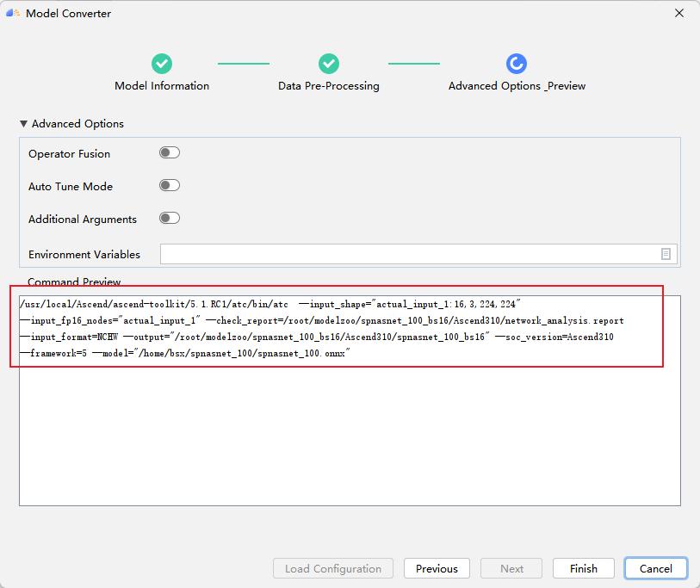Select the Advanced Options _Preview step
Viewport: 700px width, 588px height.
517,86
